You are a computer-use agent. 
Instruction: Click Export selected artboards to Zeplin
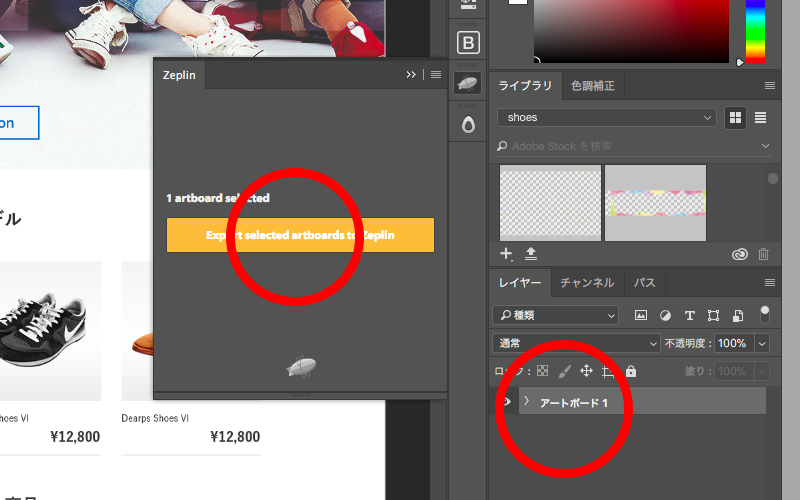pos(300,235)
